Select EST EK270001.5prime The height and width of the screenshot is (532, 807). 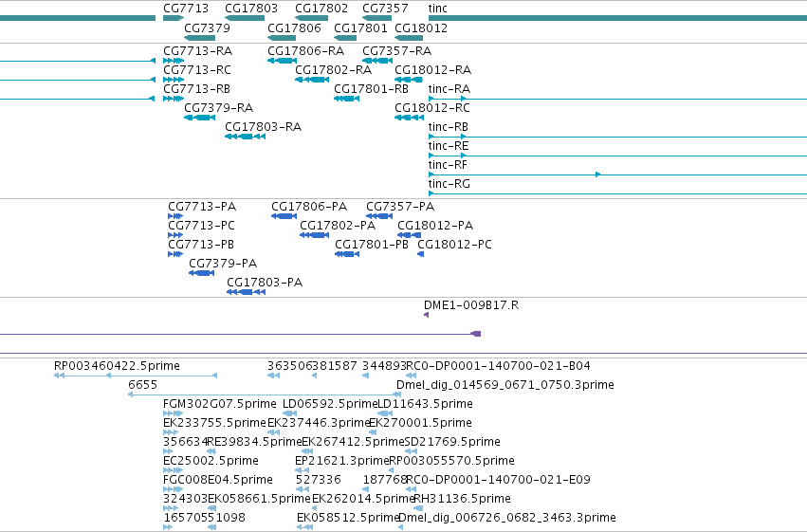[373, 432]
